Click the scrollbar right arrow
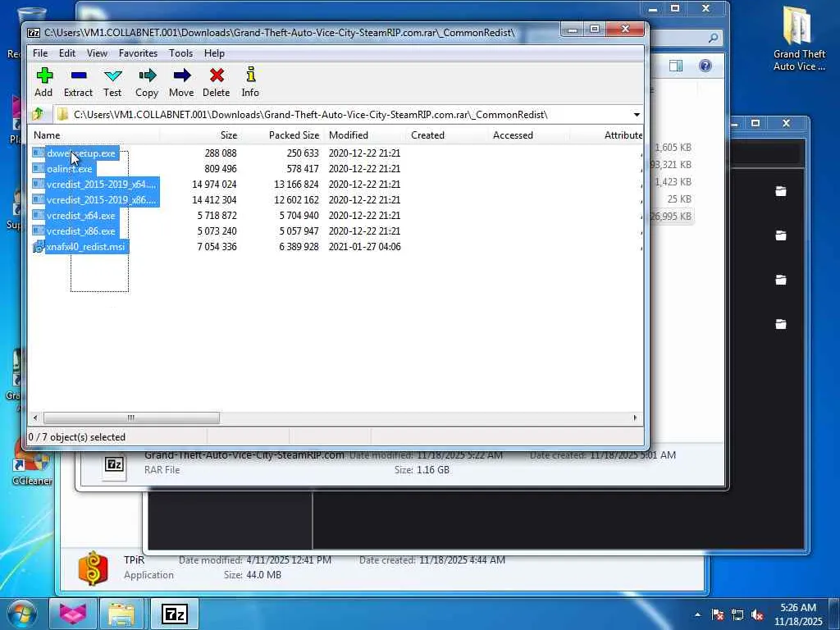 [x=636, y=418]
